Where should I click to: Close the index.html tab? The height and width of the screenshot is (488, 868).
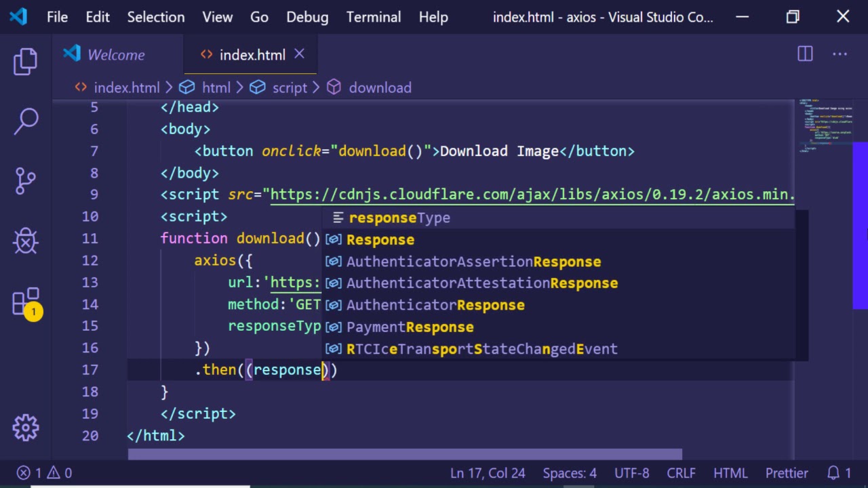[x=299, y=54]
